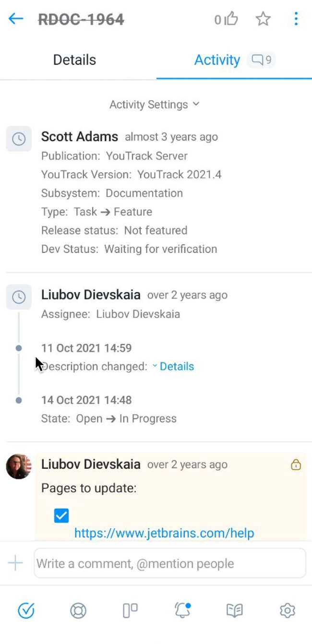Open Notifications via the bell icon

coord(182,610)
